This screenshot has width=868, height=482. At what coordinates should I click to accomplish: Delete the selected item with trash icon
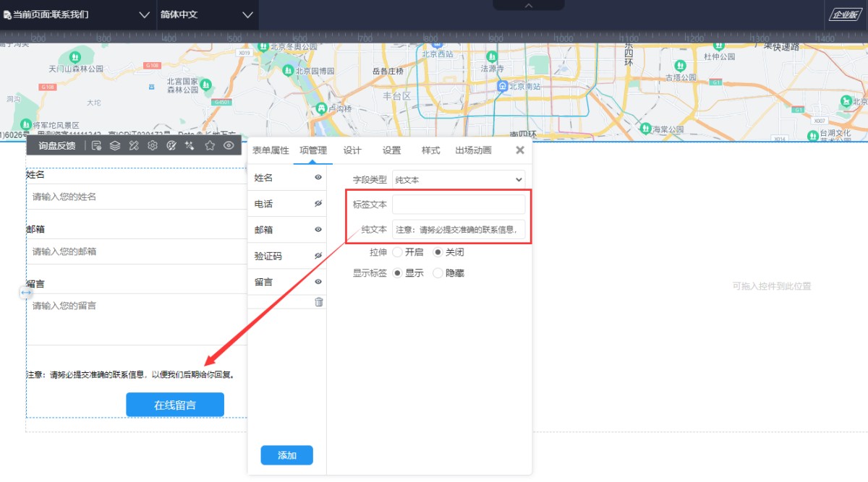319,301
